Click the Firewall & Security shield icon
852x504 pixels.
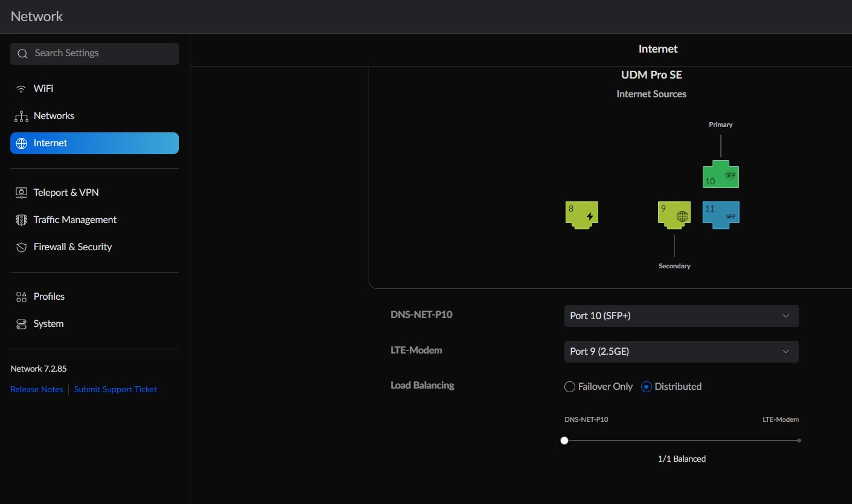click(x=21, y=247)
